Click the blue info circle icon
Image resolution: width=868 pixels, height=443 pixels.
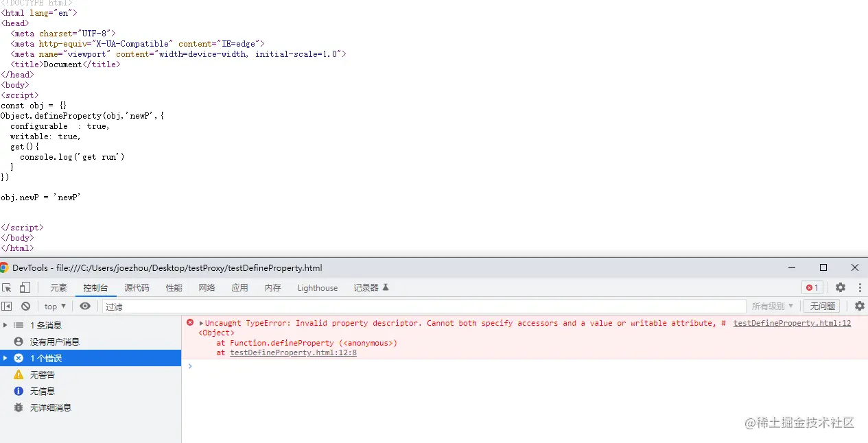[x=19, y=391]
